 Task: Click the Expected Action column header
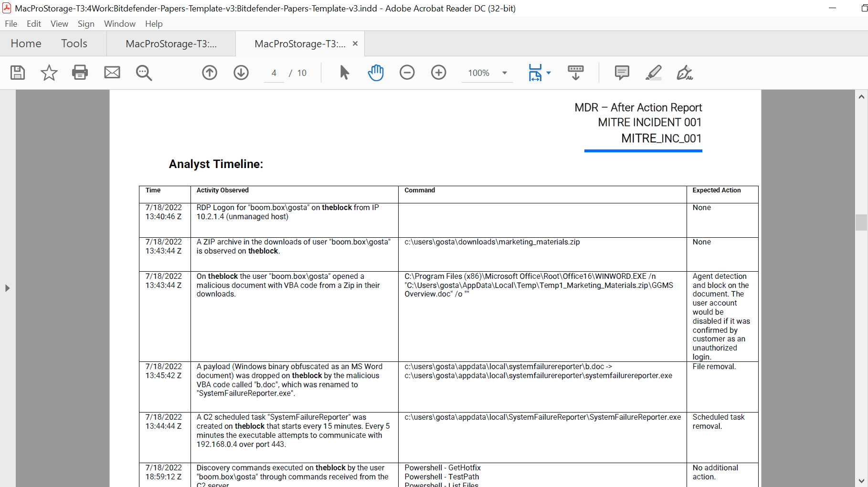tap(717, 190)
